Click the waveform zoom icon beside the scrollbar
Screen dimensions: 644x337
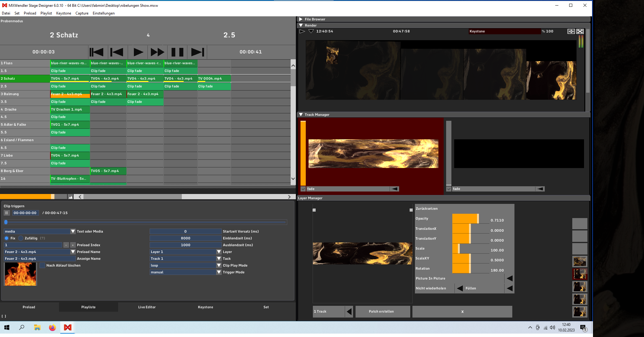point(70,196)
